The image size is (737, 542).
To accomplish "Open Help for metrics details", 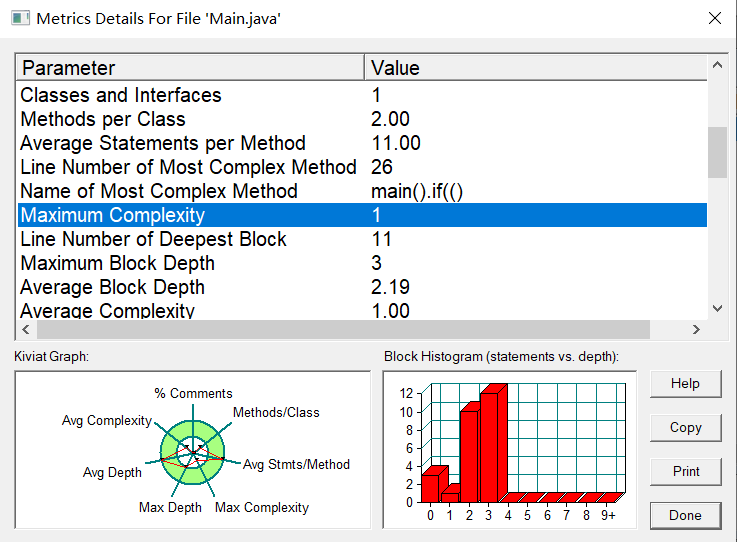I will tap(685, 384).
